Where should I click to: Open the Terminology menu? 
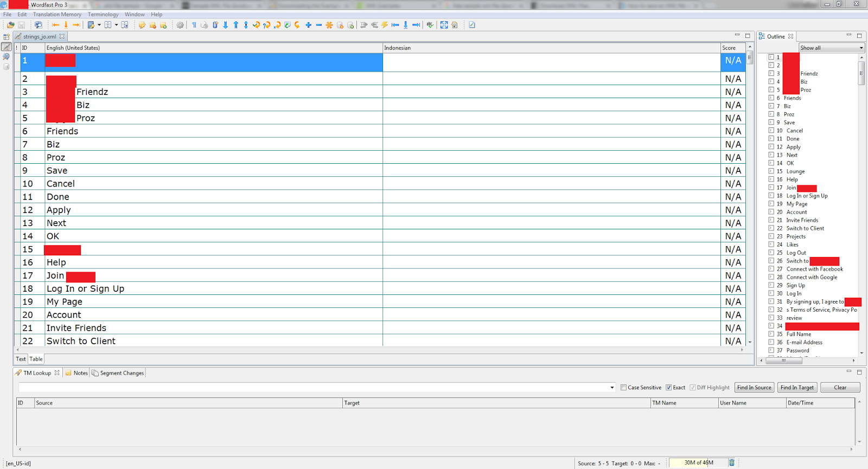click(103, 15)
